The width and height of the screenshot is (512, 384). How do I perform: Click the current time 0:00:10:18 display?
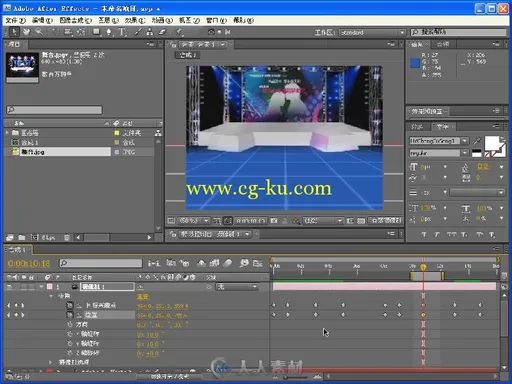[x=29, y=264]
